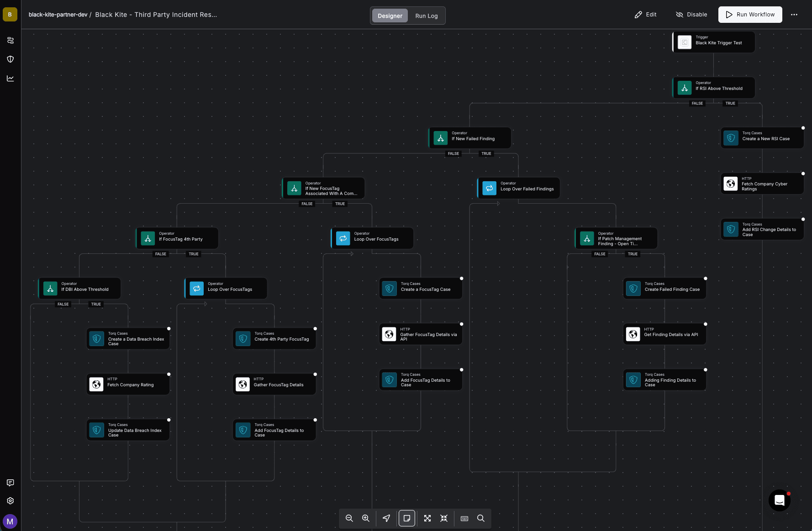812x531 pixels.
Task: Select the If Patch Management Finding node
Action: (616, 238)
